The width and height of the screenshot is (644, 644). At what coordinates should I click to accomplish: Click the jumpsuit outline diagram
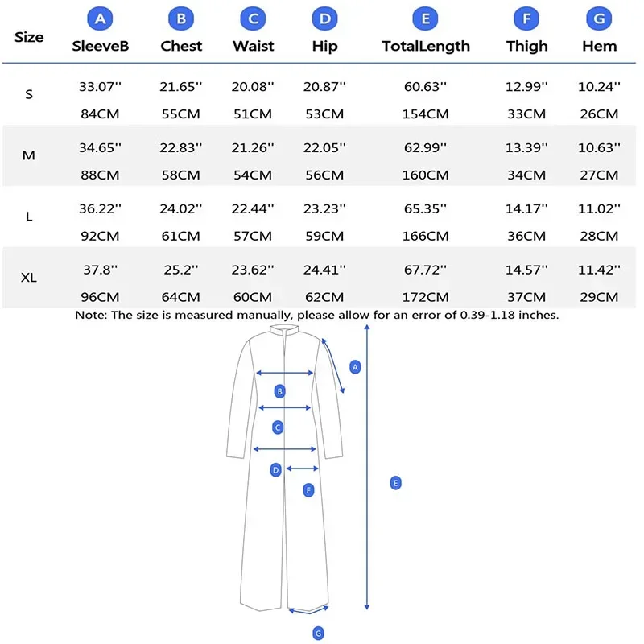[x=285, y=469]
